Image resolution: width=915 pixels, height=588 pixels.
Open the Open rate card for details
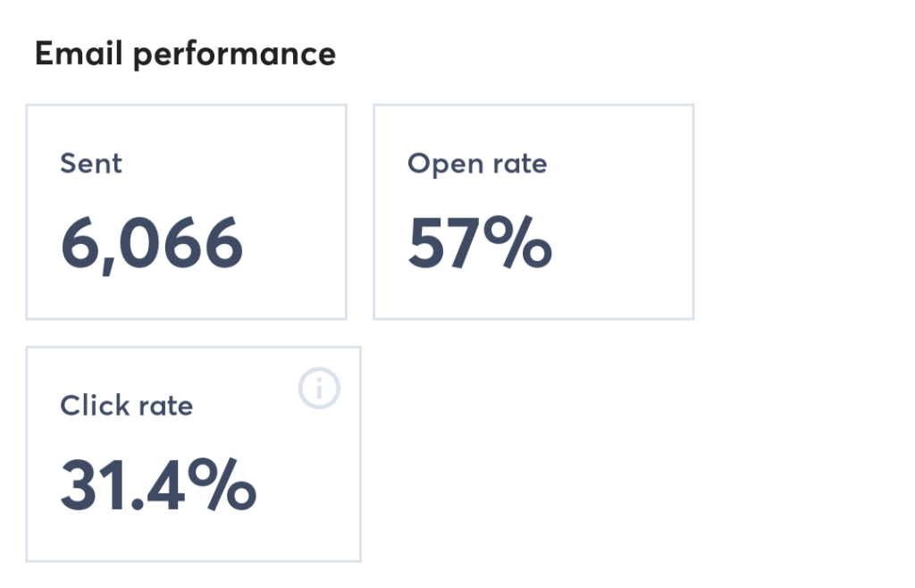pyautogui.click(x=533, y=211)
